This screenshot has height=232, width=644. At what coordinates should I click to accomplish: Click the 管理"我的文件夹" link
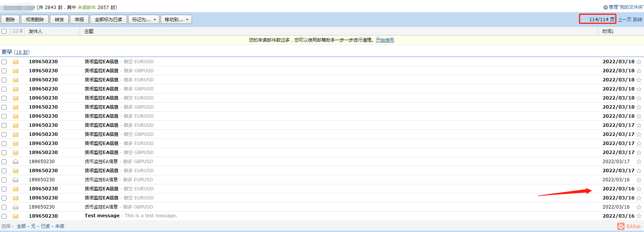pyautogui.click(x=626, y=7)
